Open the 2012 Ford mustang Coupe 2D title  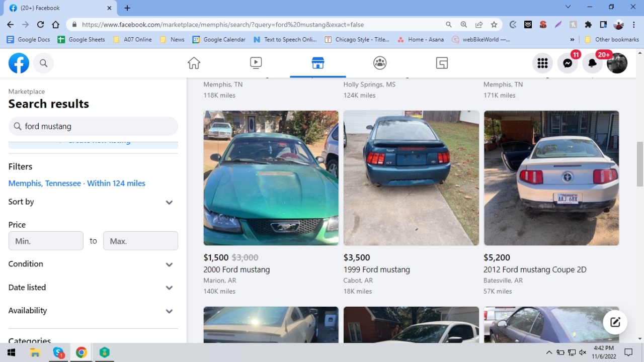tap(535, 269)
